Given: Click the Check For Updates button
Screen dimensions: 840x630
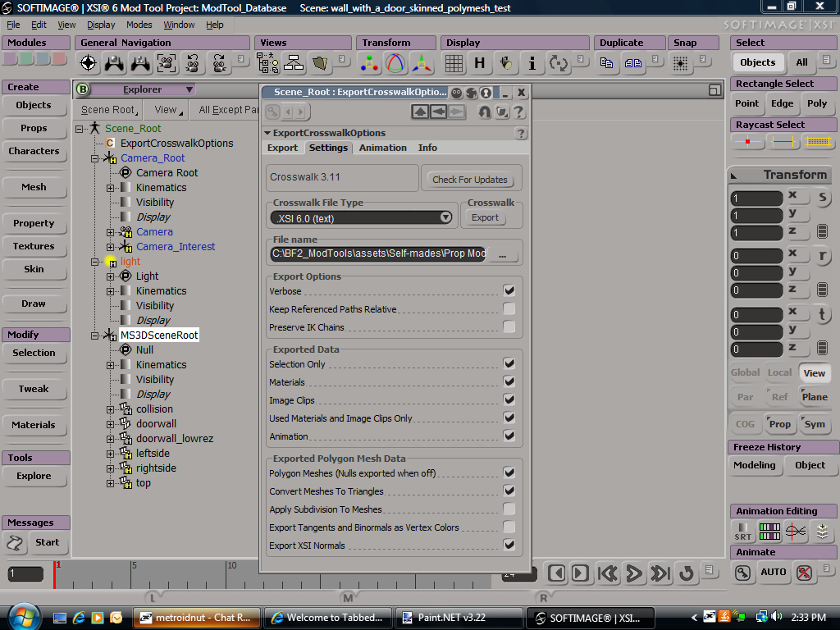Looking at the screenshot, I should 470,180.
